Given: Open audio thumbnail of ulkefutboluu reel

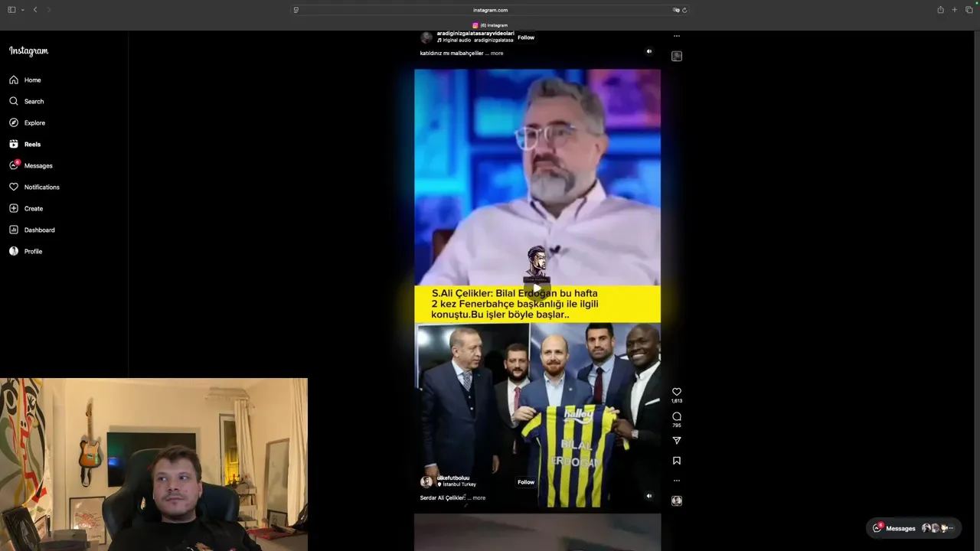Looking at the screenshot, I should click(677, 500).
